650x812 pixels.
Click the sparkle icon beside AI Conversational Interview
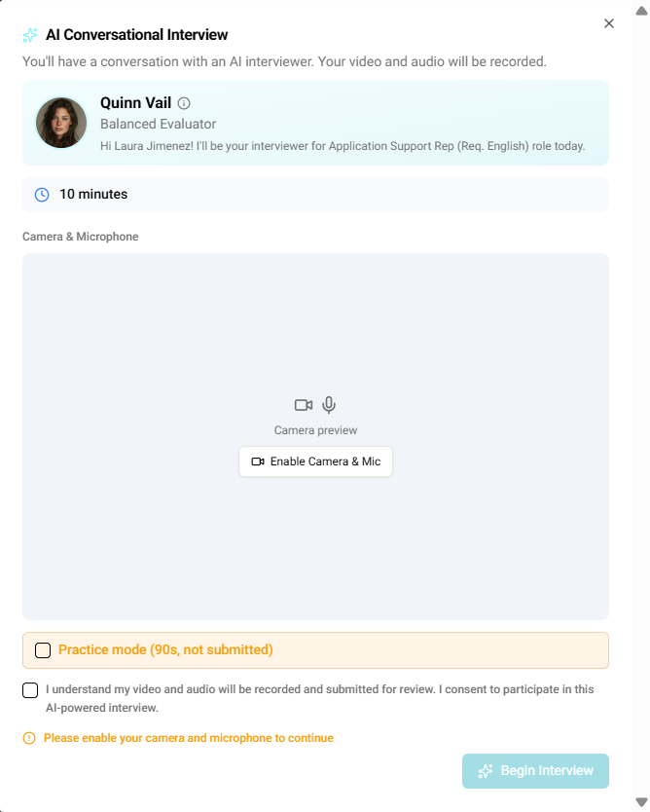point(30,35)
